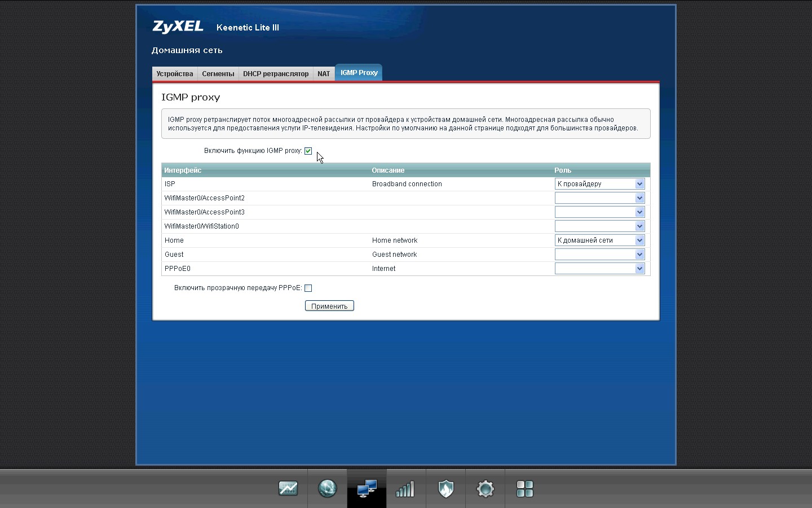Open the Internet globe icon

[327, 488]
